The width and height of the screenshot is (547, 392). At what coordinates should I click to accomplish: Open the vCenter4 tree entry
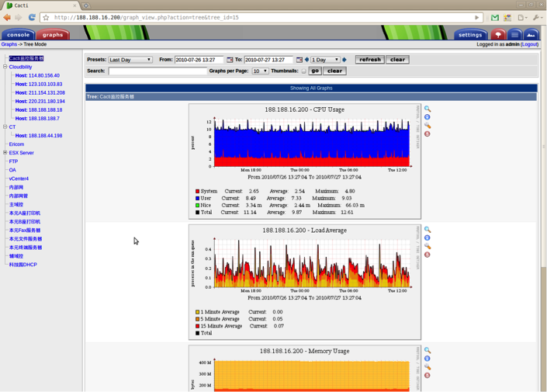pos(19,179)
